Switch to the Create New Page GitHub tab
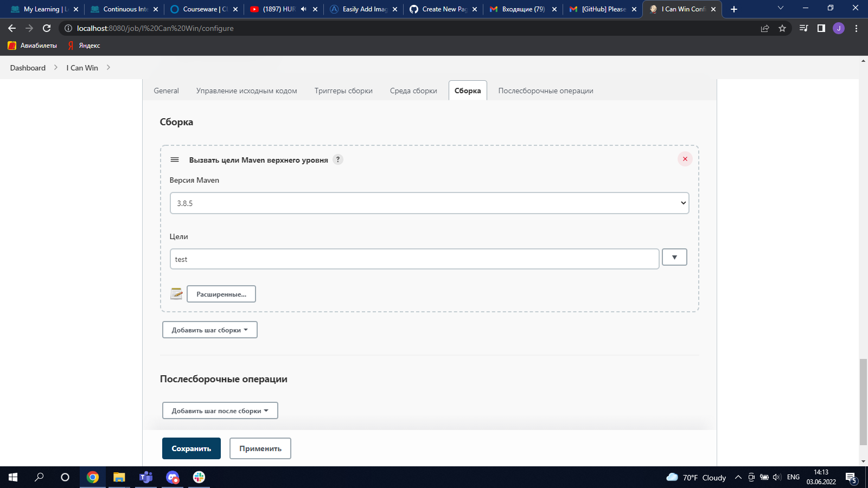Image resolution: width=868 pixels, height=488 pixels. point(443,9)
